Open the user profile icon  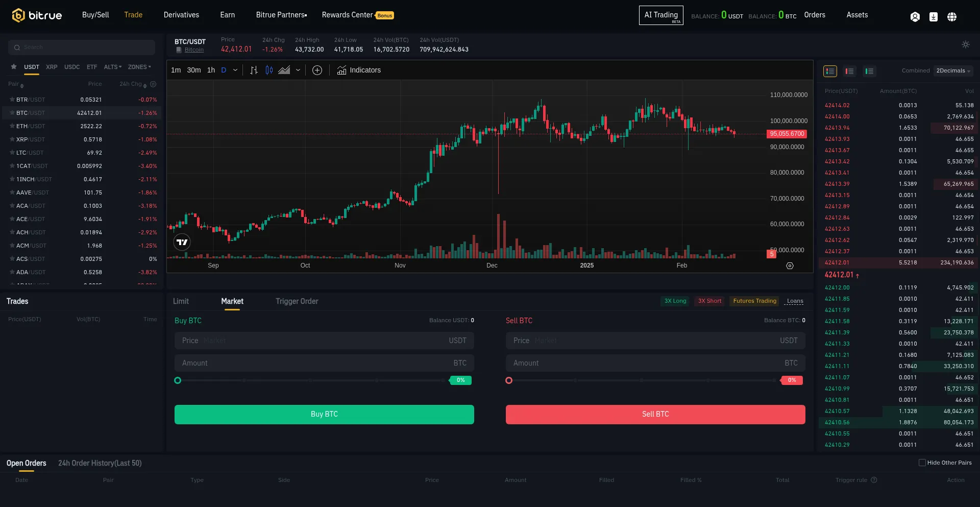[915, 17]
